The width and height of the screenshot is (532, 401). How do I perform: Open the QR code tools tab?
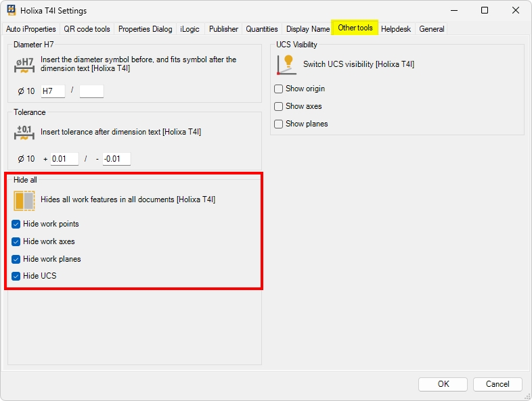87,29
